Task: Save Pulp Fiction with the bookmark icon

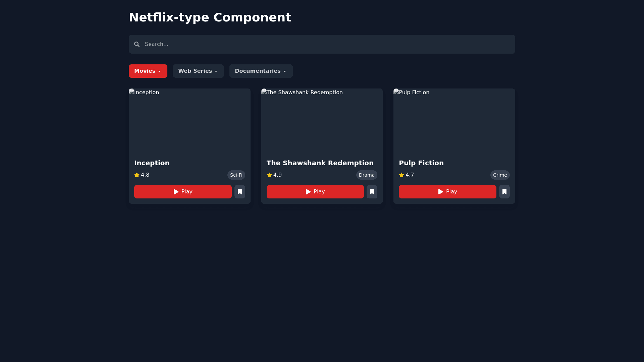Action: click(x=504, y=192)
